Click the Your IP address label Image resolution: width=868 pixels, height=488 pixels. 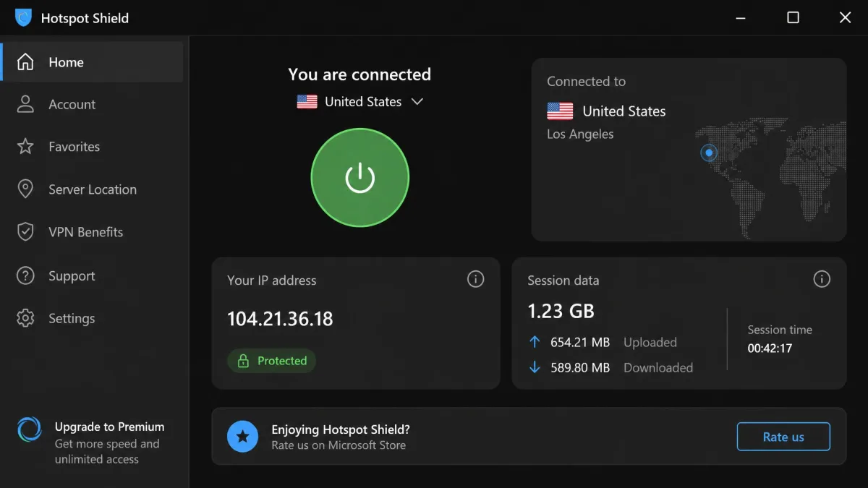(x=272, y=281)
